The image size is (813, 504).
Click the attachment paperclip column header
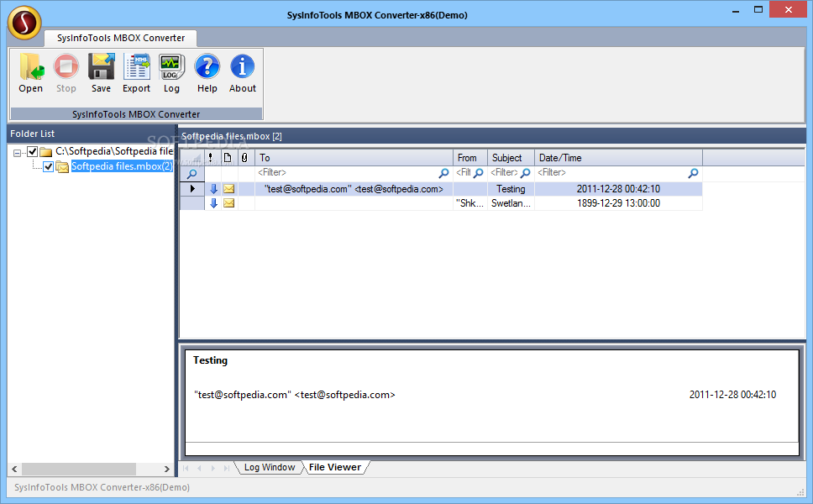pos(244,158)
